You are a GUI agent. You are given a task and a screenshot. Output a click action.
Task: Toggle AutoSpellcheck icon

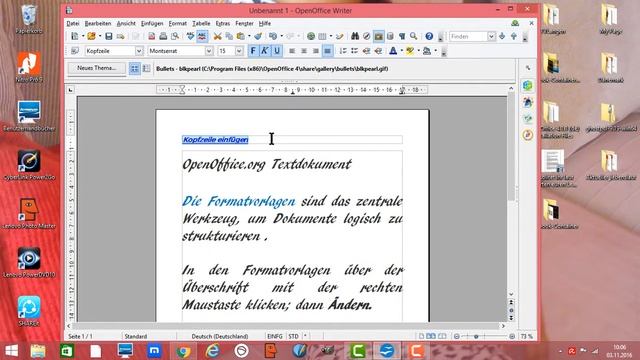click(x=202, y=37)
